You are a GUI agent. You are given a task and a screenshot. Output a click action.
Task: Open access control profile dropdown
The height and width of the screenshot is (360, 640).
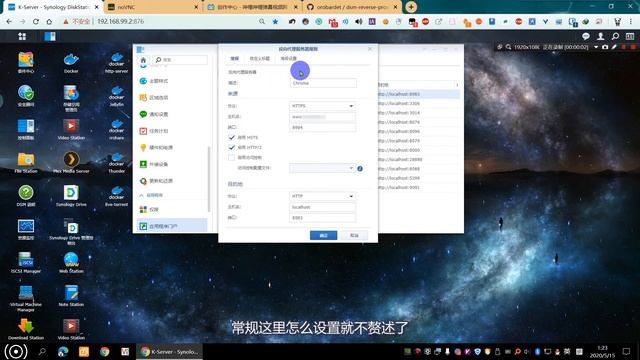coord(322,168)
